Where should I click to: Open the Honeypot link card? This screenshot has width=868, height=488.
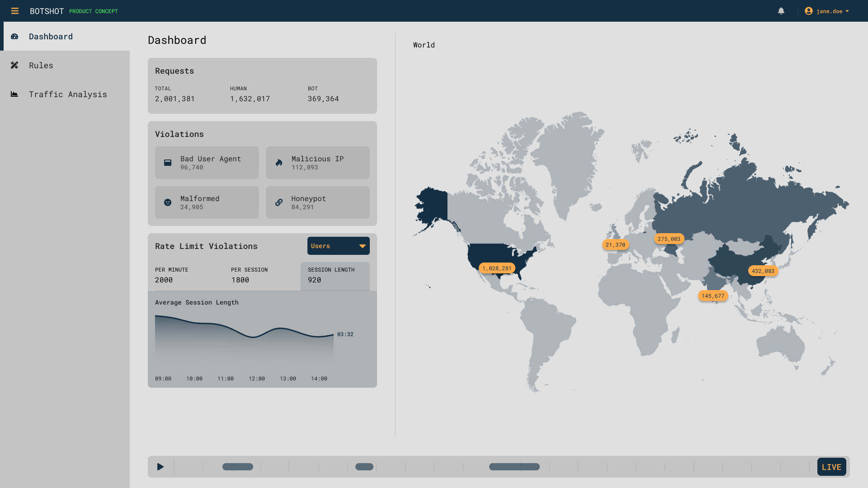(x=317, y=202)
